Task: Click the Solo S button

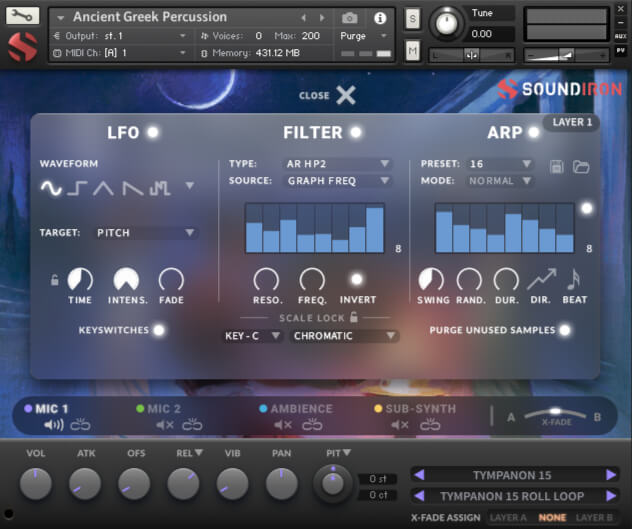Action: (x=412, y=19)
